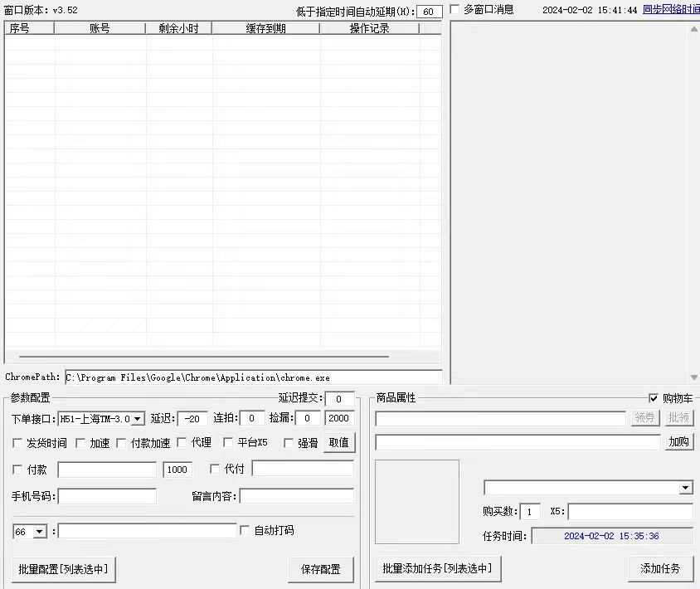Expand the 66 combo box
This screenshot has height=589, width=700.
40,532
